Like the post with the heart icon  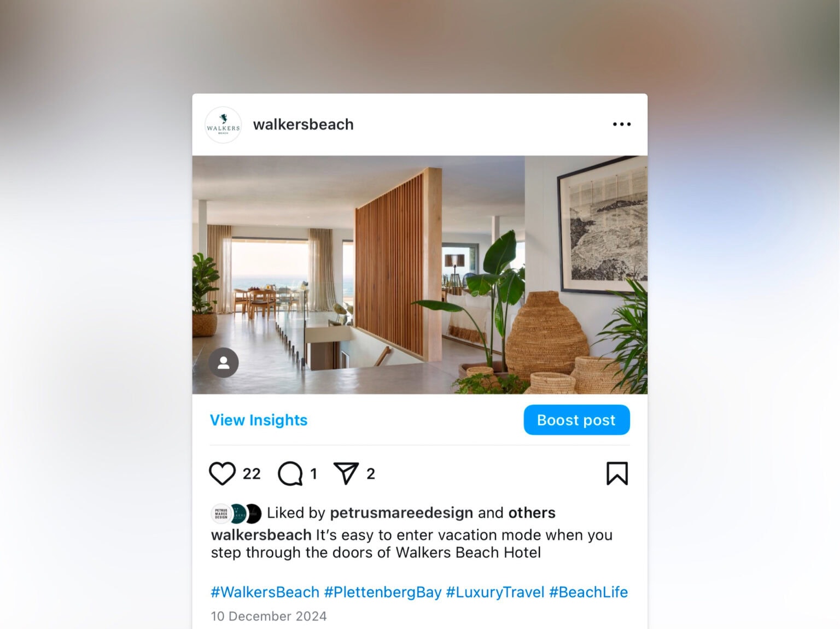pos(222,473)
